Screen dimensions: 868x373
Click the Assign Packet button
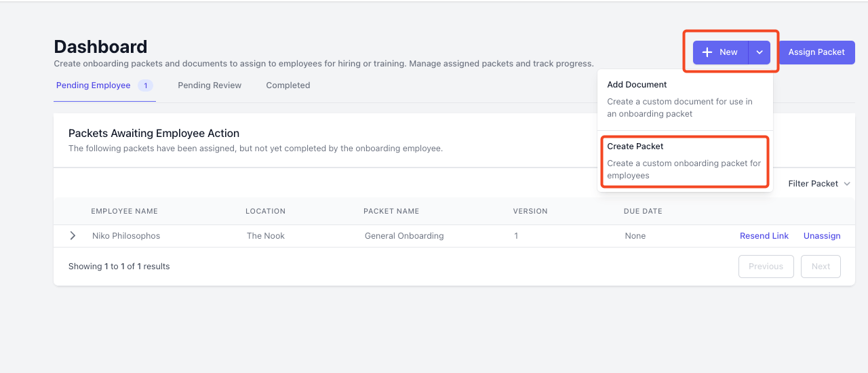(816, 52)
